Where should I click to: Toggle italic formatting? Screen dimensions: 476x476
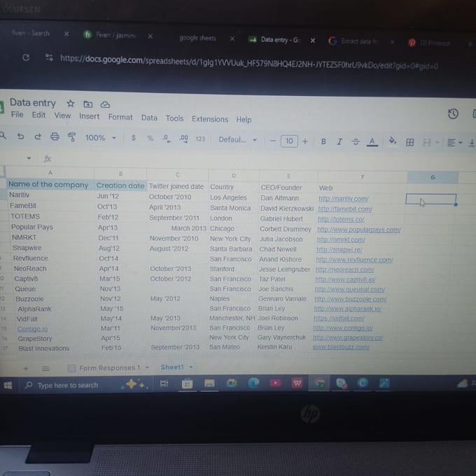(339, 142)
